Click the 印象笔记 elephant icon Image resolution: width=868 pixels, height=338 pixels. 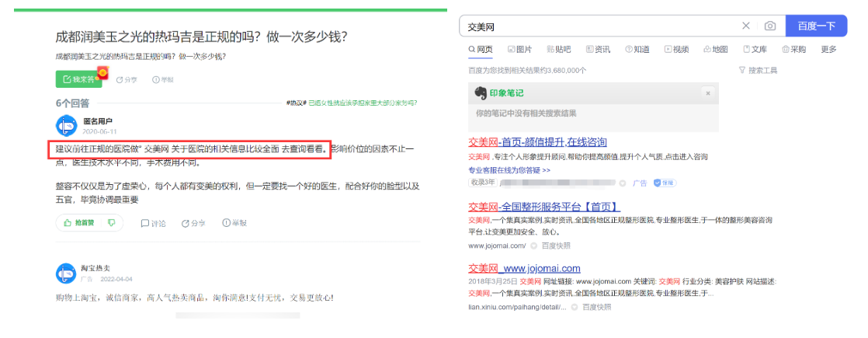tap(480, 93)
